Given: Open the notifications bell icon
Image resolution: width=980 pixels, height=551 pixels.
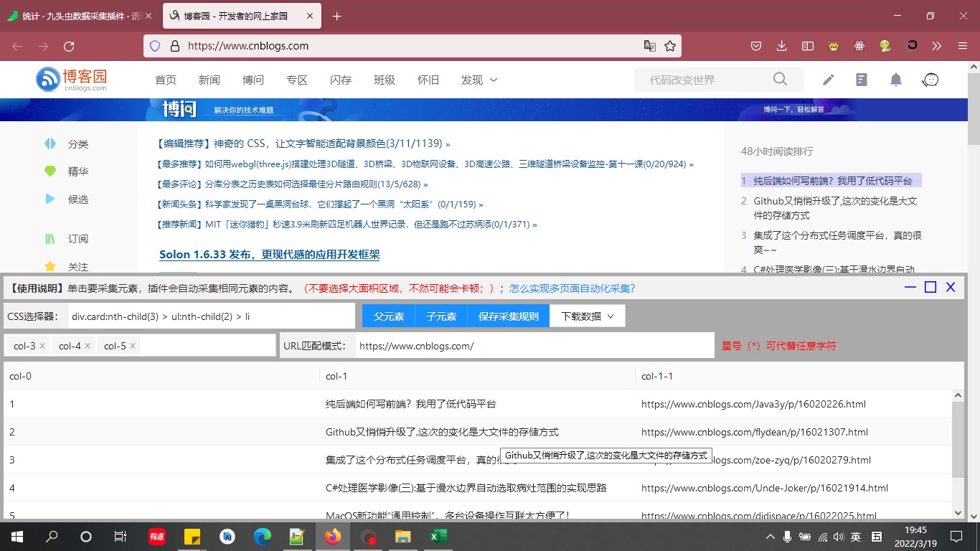Looking at the screenshot, I should pos(896,80).
